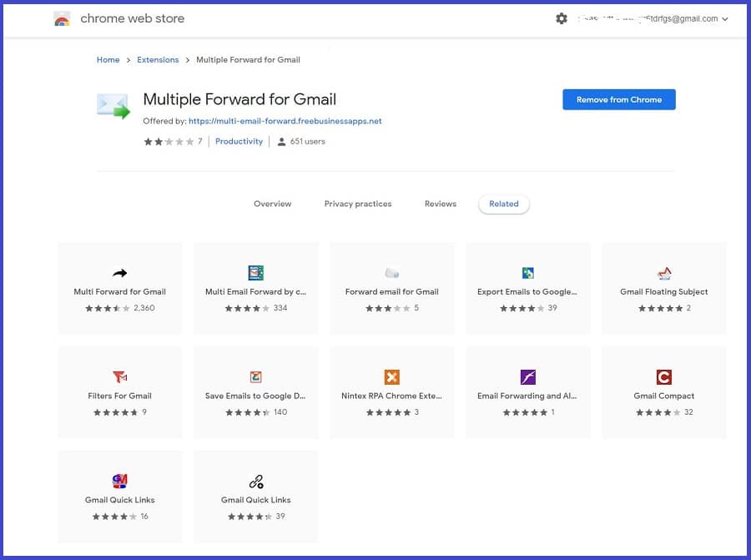The width and height of the screenshot is (751, 560).
Task: Switch to the Overview tab
Action: [x=273, y=204]
